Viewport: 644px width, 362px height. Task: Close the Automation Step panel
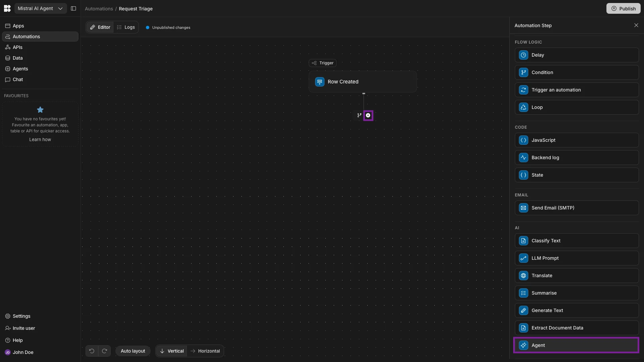(636, 25)
